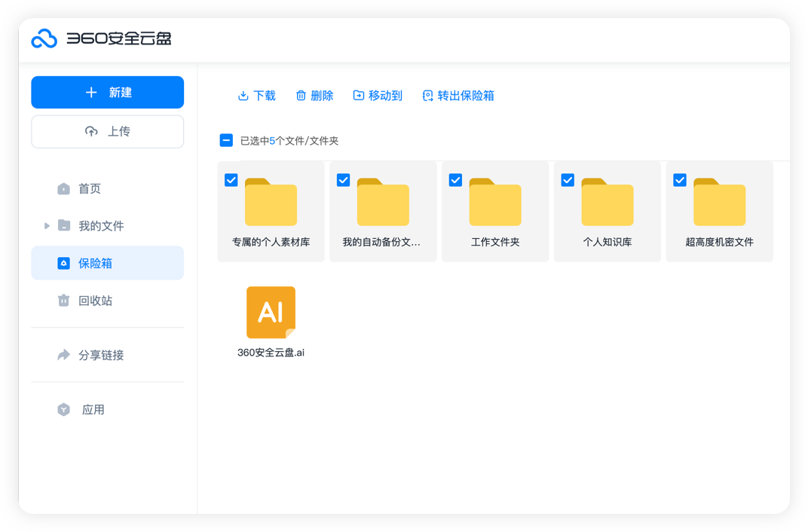Click the 分享链接 share arrow icon

(64, 355)
